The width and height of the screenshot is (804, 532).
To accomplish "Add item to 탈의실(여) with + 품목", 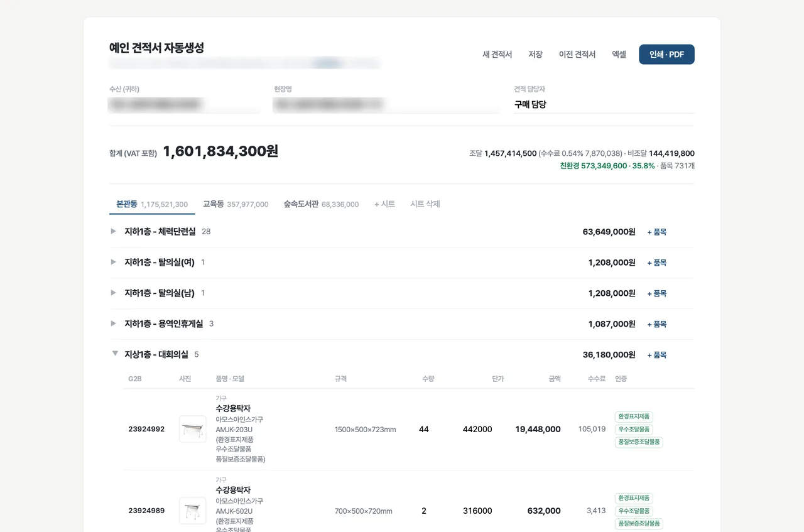I will tap(657, 263).
